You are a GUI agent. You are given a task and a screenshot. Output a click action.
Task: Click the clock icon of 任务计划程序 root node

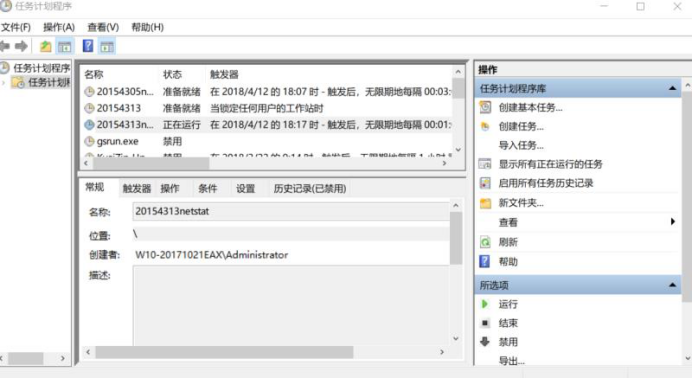(4, 68)
